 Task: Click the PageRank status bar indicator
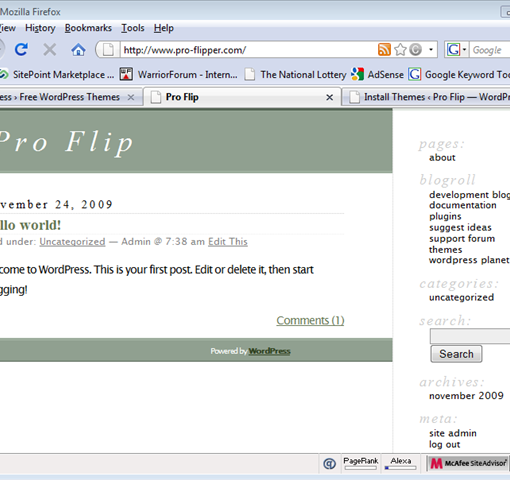(361, 463)
